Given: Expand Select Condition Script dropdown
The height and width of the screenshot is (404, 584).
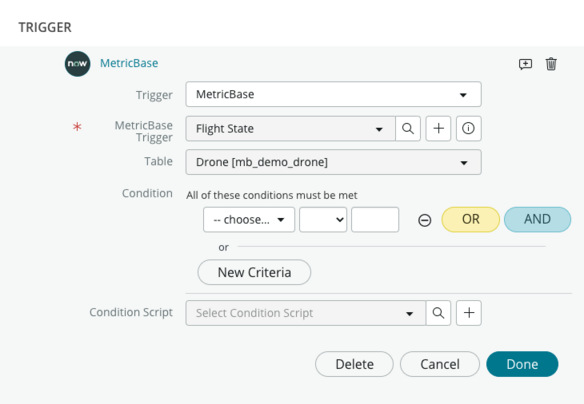Looking at the screenshot, I should point(305,313).
